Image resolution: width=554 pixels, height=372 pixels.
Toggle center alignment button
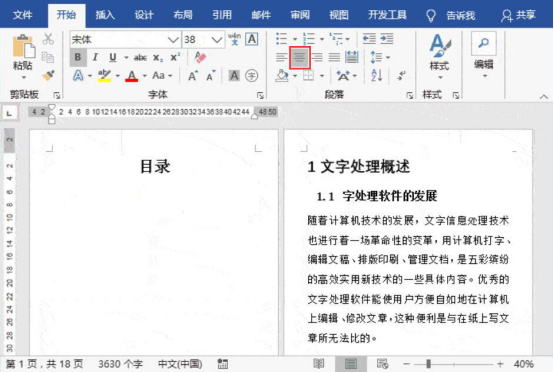coord(300,58)
